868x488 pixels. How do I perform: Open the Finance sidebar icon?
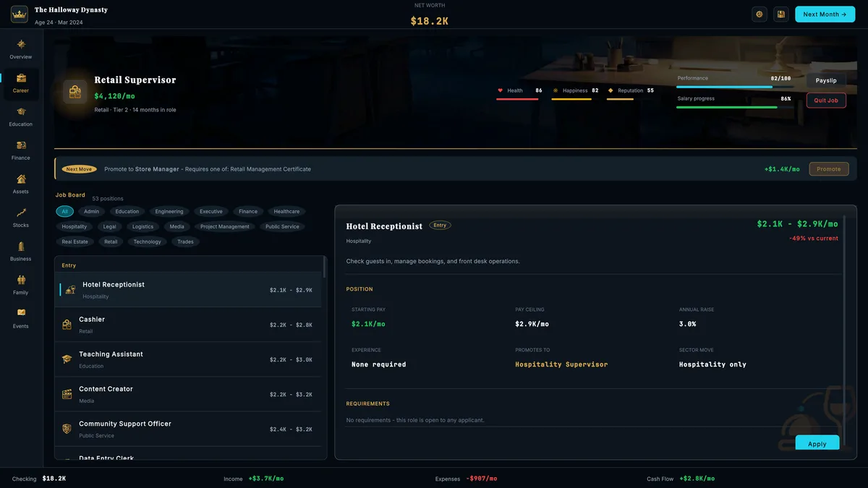coord(21,145)
